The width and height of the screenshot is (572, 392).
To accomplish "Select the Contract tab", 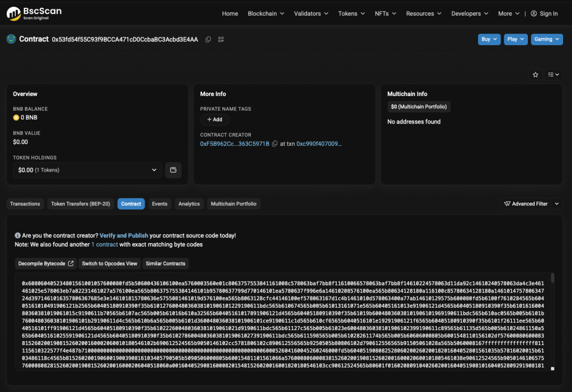I will (x=131, y=204).
